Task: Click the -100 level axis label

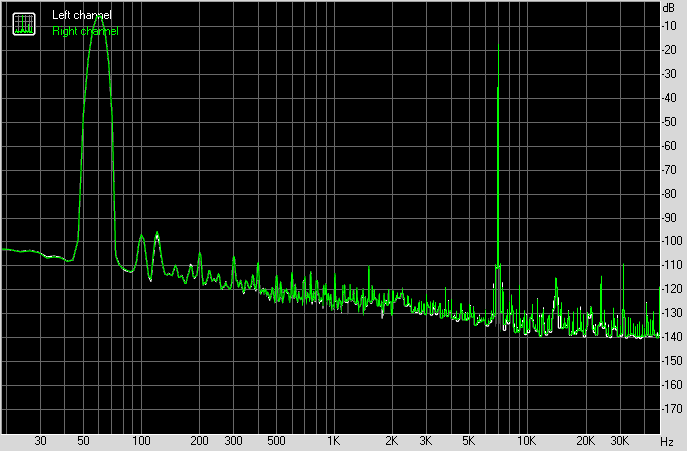Action: click(669, 241)
